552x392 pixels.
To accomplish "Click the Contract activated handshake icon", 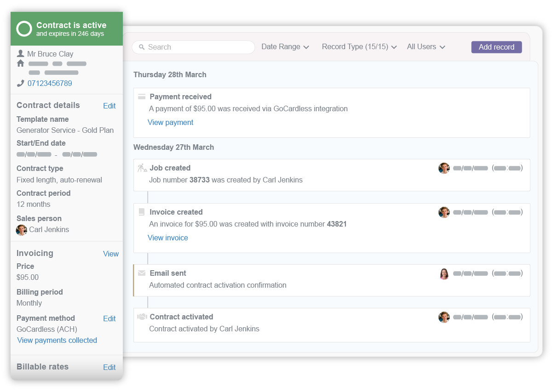I will point(142,317).
